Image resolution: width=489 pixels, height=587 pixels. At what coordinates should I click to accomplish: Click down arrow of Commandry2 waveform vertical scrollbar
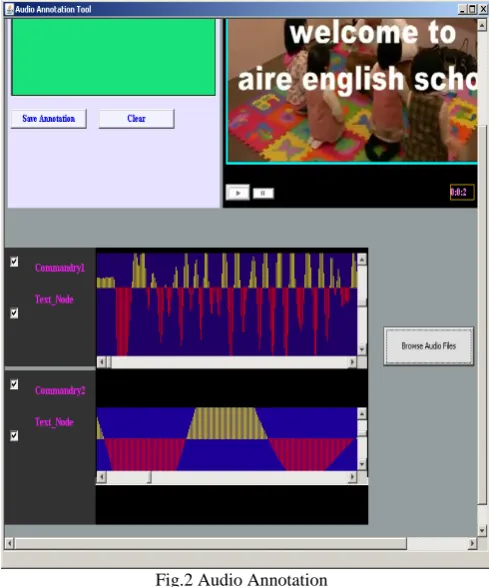click(x=362, y=465)
